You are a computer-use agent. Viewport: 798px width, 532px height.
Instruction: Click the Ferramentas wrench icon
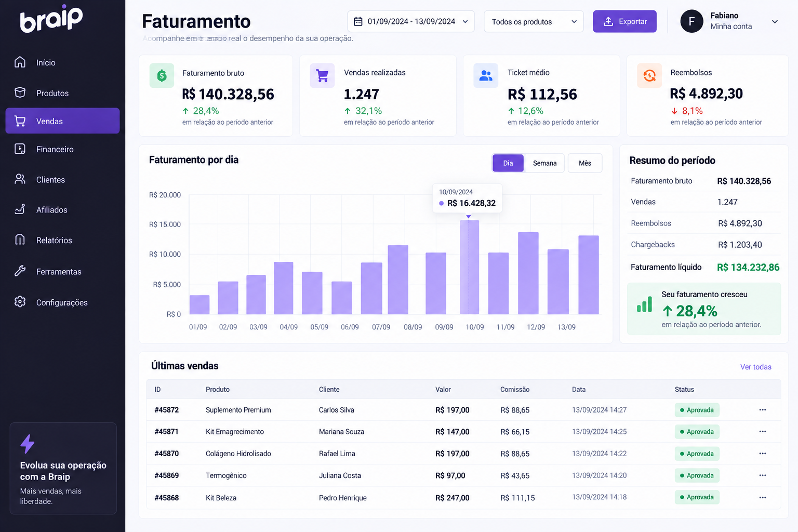(20, 271)
